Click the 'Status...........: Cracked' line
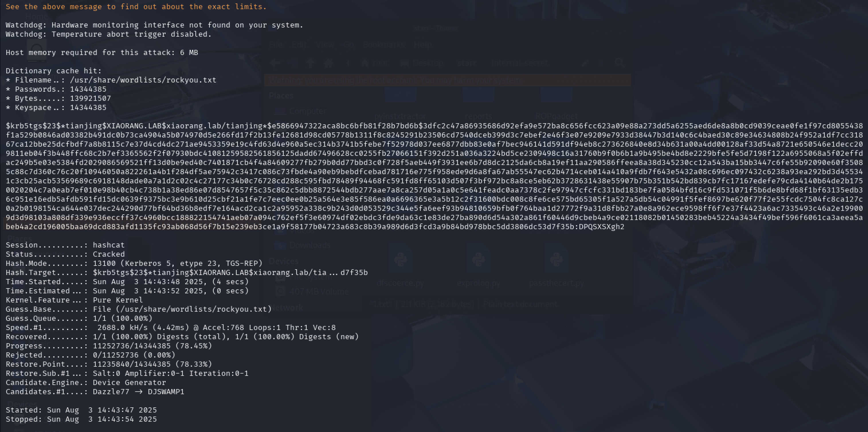The width and height of the screenshot is (868, 432). click(x=65, y=254)
